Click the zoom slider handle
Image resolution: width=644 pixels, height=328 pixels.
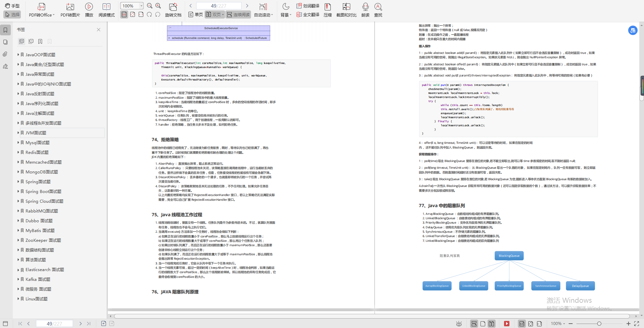(599, 324)
